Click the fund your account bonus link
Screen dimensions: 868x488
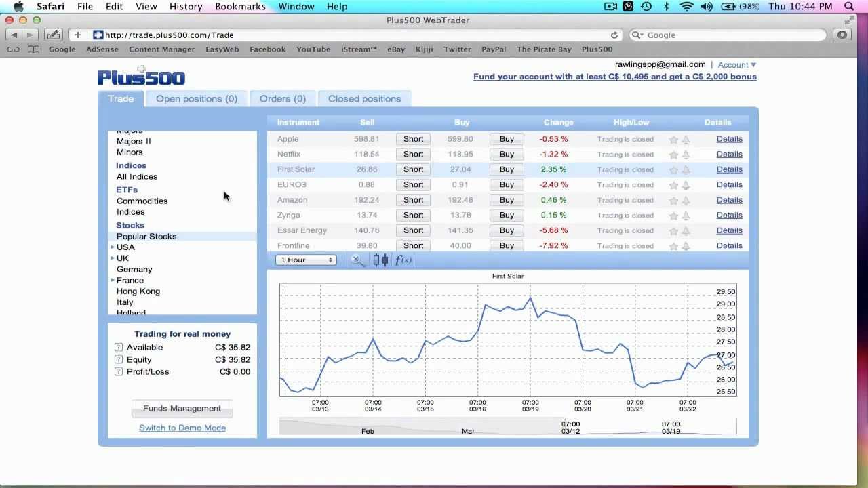615,77
